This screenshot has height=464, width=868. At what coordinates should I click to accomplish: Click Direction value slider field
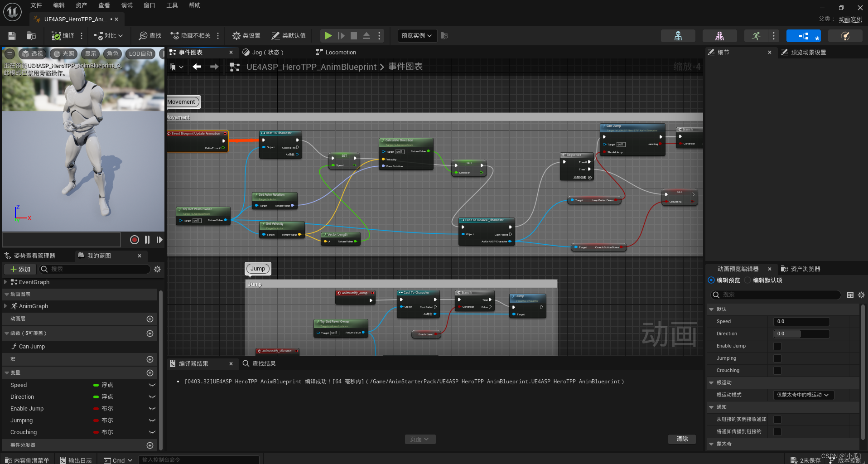tap(801, 334)
